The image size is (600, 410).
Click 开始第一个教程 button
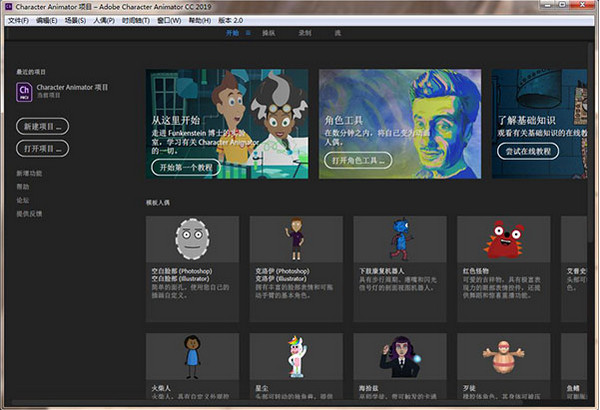[186, 167]
